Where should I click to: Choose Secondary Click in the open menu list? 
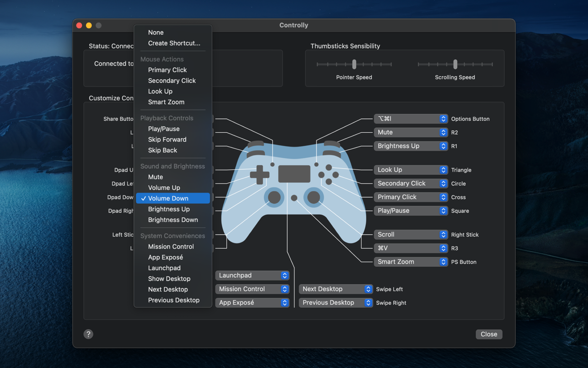[x=173, y=81]
